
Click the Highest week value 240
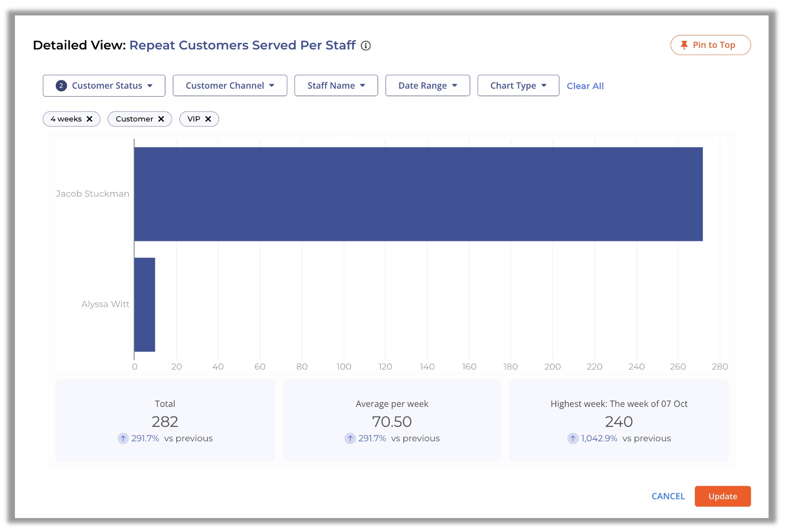619,422
